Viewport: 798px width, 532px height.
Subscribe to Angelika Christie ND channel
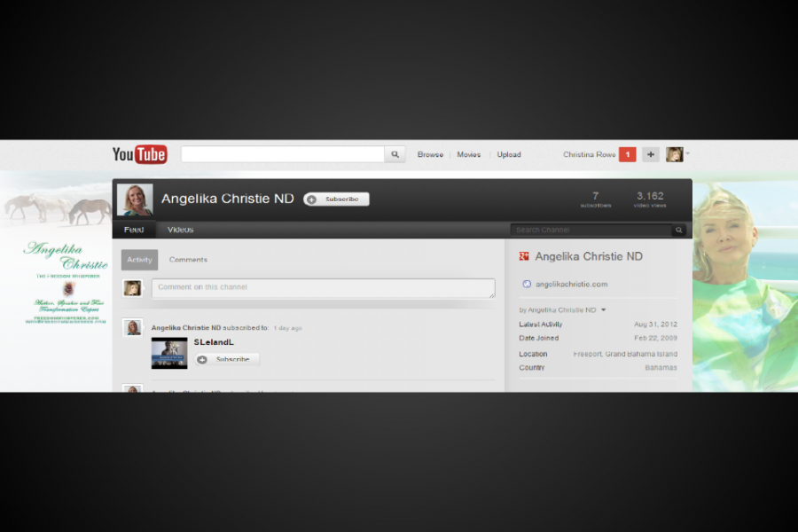point(336,199)
